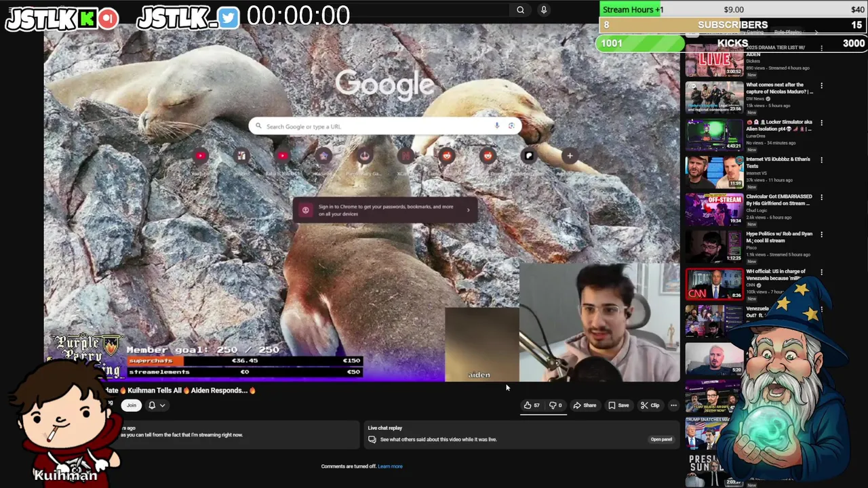This screenshot has height=488, width=868.
Task: Open the Locker Simulator Alien Isolation video thumbnail
Action: [x=714, y=134]
